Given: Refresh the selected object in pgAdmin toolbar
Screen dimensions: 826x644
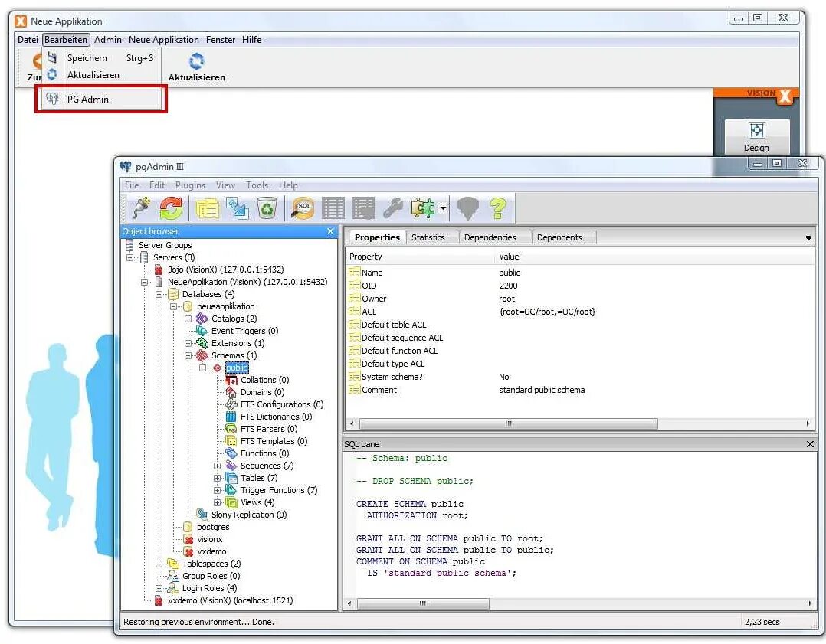Looking at the screenshot, I should coord(171,208).
